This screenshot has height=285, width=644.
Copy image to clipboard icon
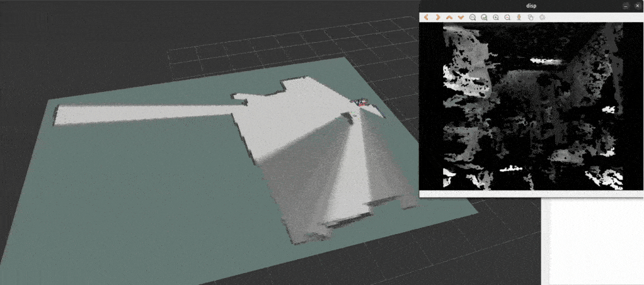pos(530,17)
